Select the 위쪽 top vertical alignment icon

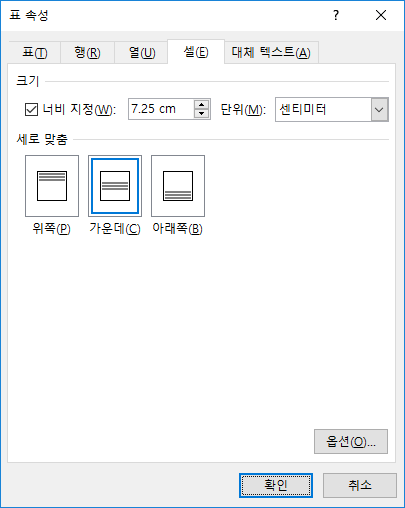[52, 186]
